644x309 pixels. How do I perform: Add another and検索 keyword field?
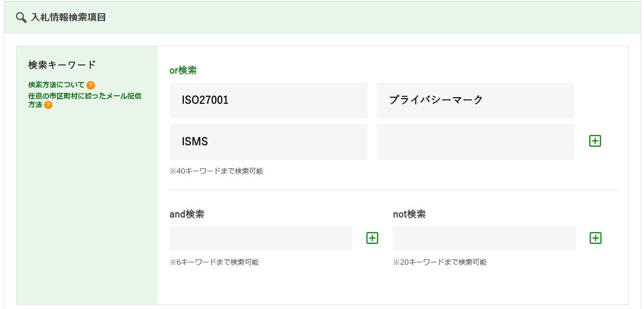(372, 238)
